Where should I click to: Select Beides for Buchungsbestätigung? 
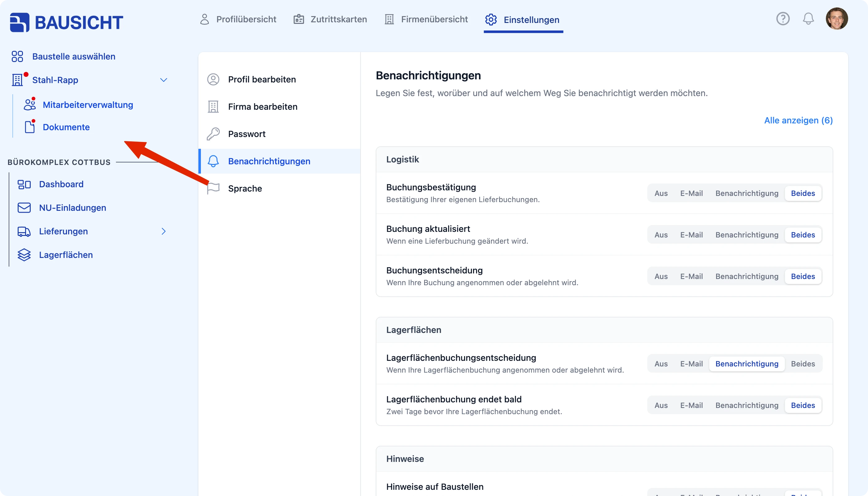click(x=803, y=193)
